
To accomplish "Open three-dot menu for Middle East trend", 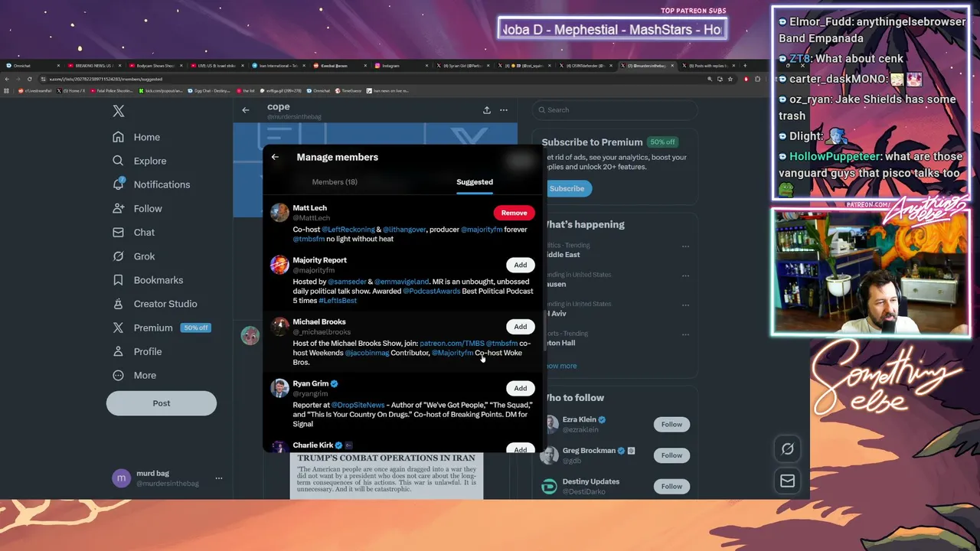I will [x=685, y=246].
